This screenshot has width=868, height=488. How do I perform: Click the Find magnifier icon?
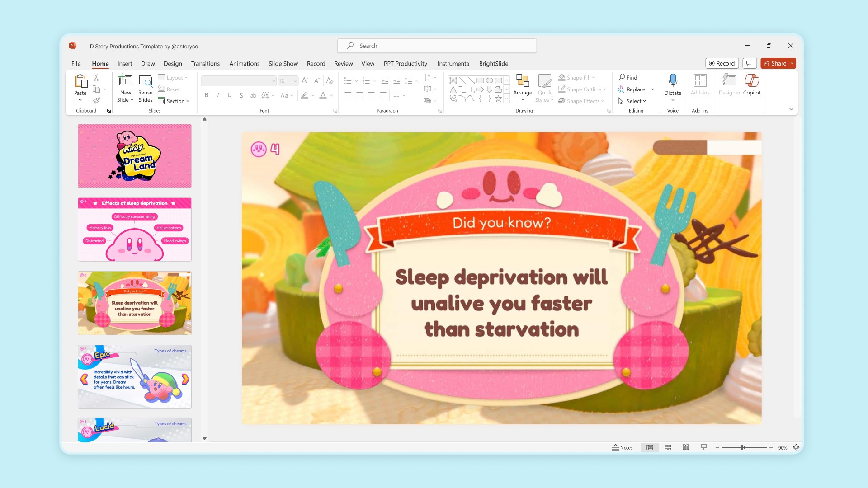tap(622, 77)
